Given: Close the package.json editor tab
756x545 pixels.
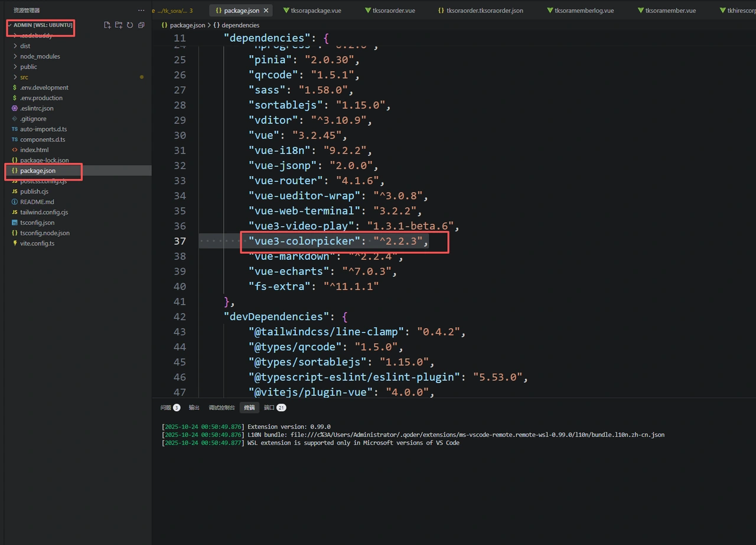Looking at the screenshot, I should point(266,11).
